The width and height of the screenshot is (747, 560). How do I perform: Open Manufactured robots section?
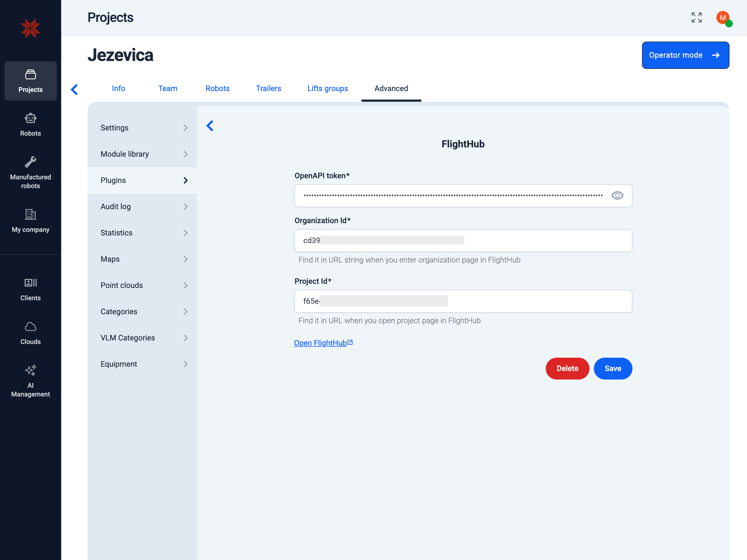tap(30, 172)
